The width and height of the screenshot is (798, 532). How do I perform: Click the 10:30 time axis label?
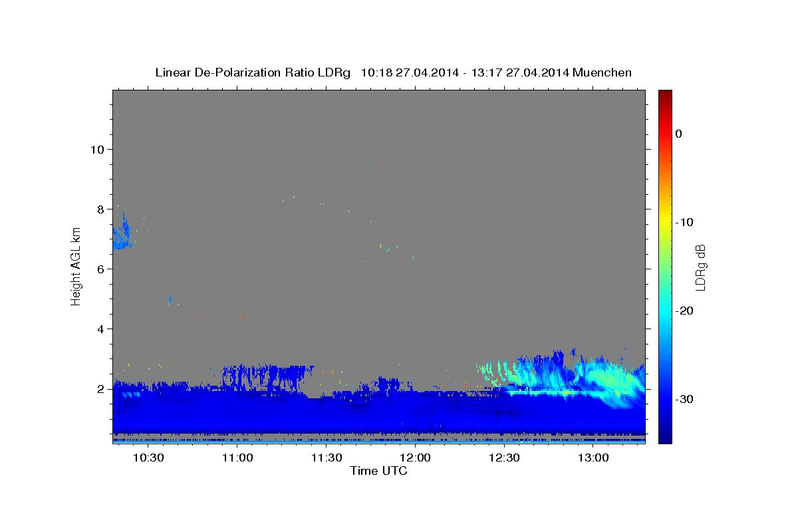(148, 458)
